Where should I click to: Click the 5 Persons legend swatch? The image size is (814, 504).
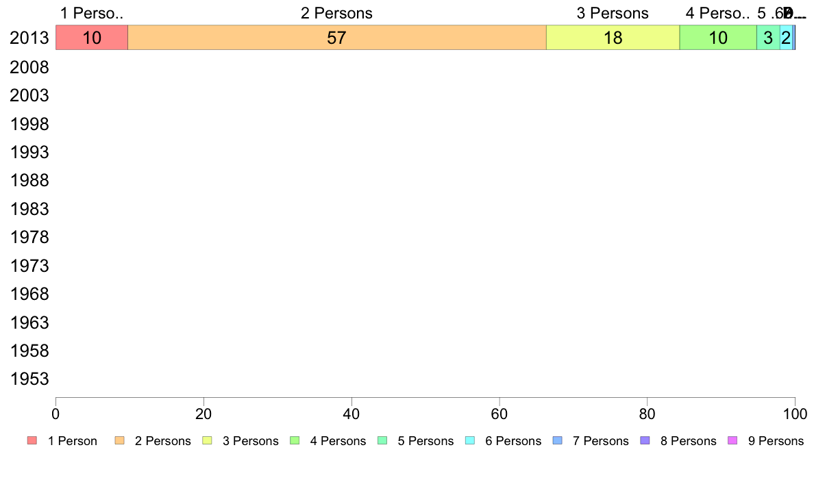point(382,441)
